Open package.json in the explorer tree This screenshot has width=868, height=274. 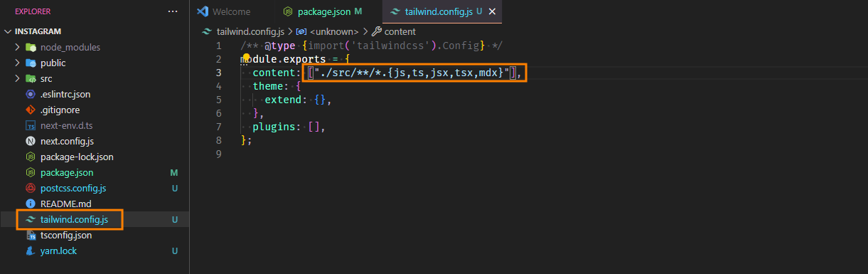point(67,172)
